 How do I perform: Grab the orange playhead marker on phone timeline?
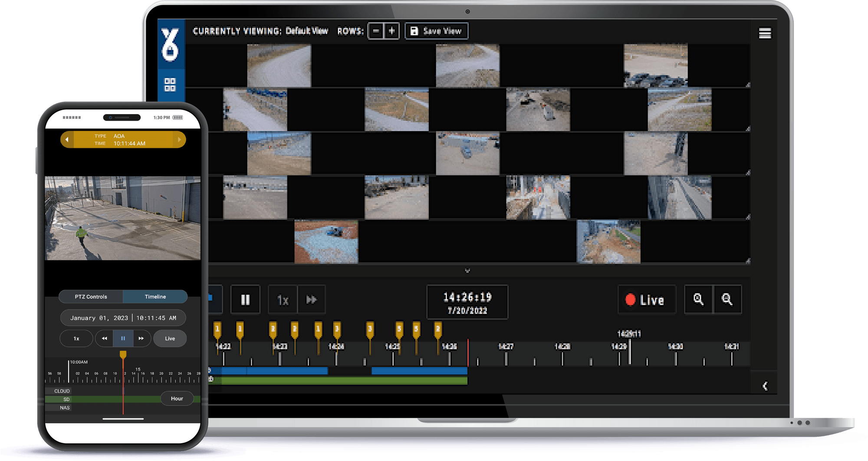123,355
